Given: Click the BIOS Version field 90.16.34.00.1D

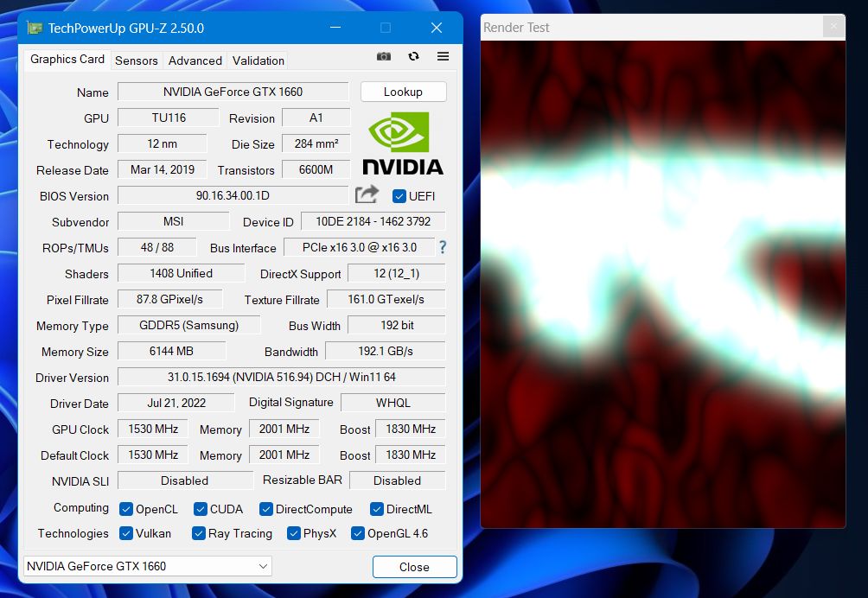Looking at the screenshot, I should pos(233,195).
